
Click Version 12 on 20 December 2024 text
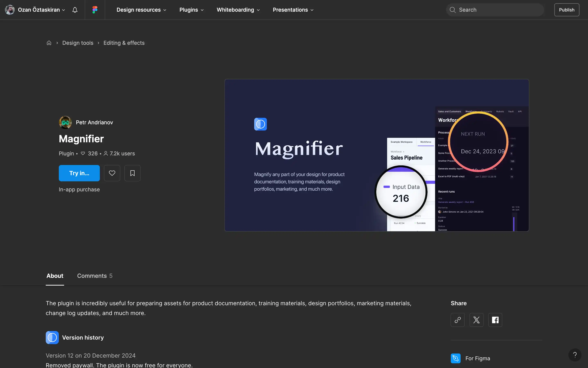click(x=91, y=356)
